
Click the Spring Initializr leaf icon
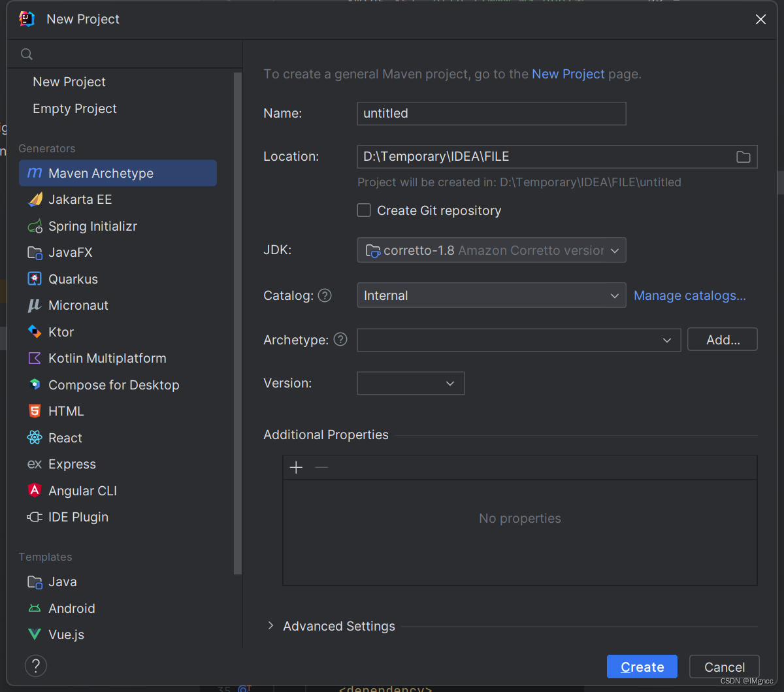click(35, 226)
